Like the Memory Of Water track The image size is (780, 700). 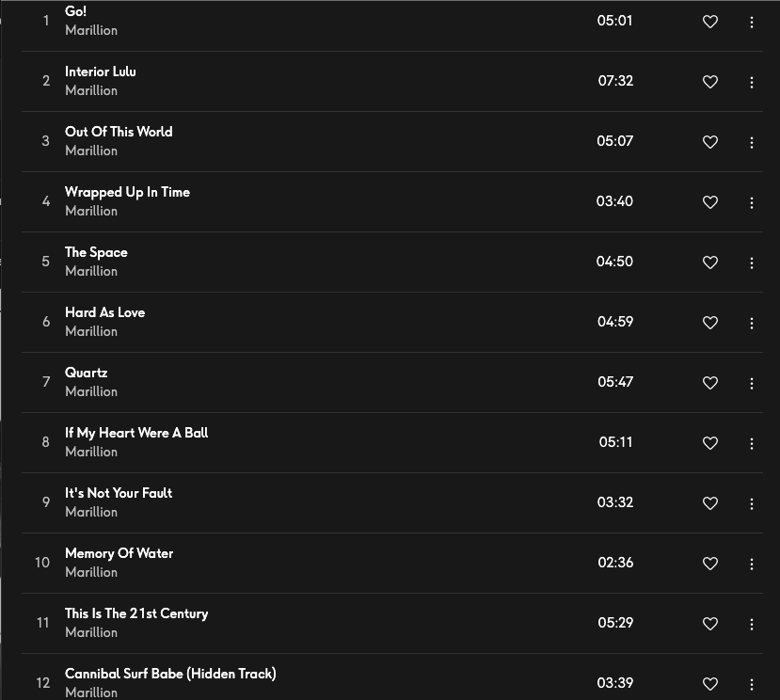[x=710, y=564]
